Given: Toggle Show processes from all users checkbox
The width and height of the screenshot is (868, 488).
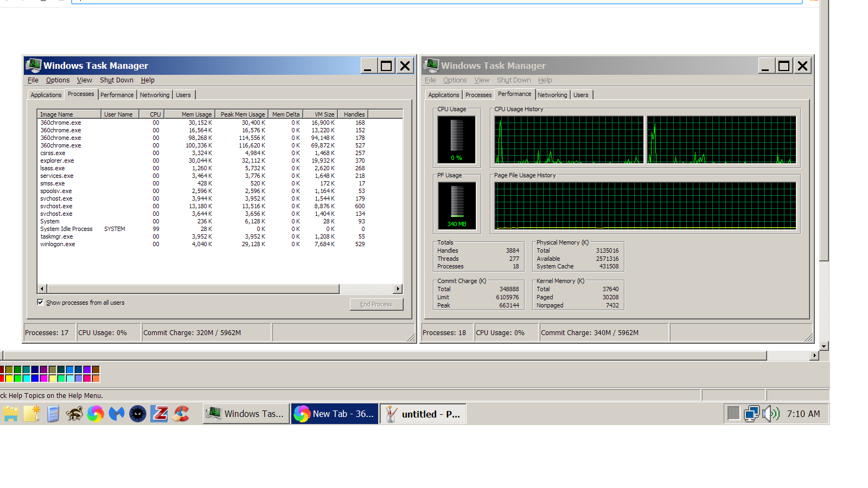Looking at the screenshot, I should [x=40, y=303].
